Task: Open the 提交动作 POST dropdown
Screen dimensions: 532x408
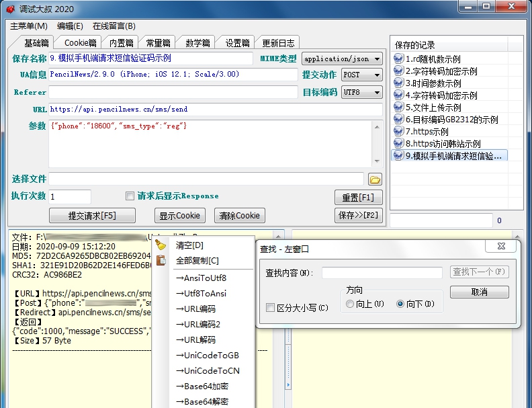Action: tap(361, 75)
